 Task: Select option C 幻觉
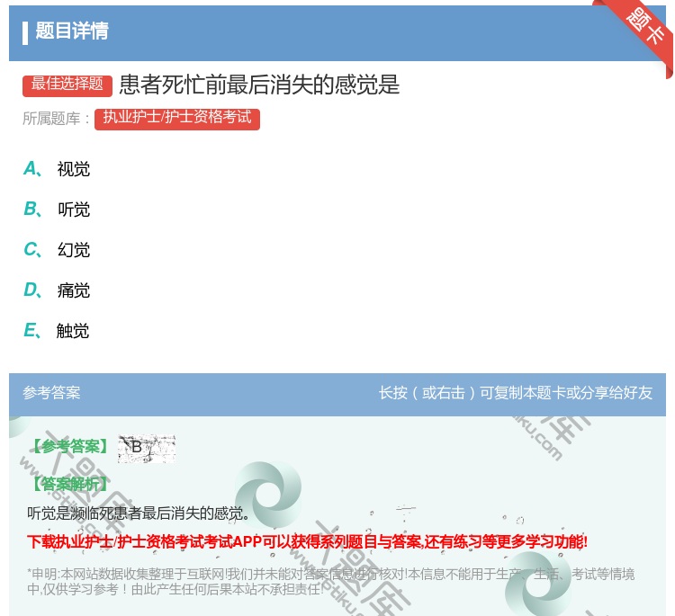[57, 249]
